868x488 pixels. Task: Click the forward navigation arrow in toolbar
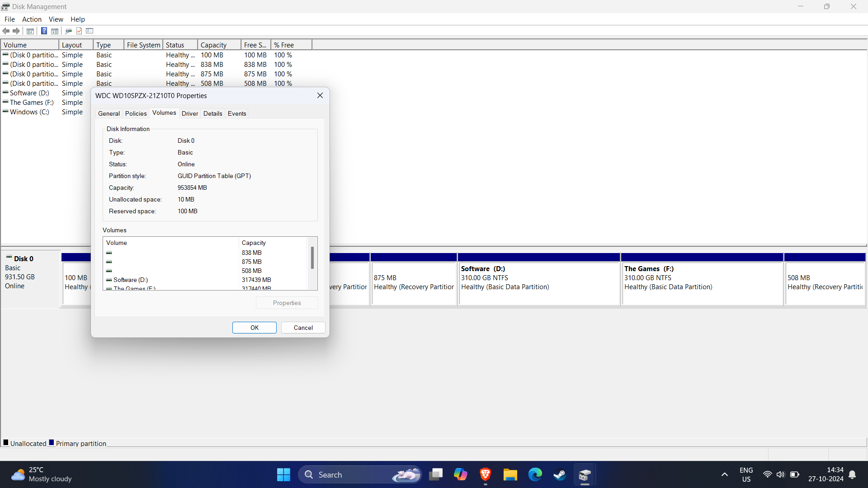pyautogui.click(x=16, y=31)
